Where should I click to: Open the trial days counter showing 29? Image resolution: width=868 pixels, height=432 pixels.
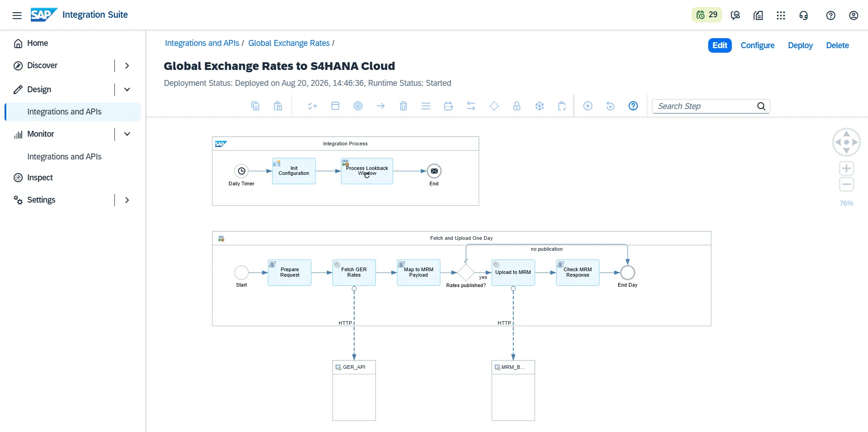point(707,15)
